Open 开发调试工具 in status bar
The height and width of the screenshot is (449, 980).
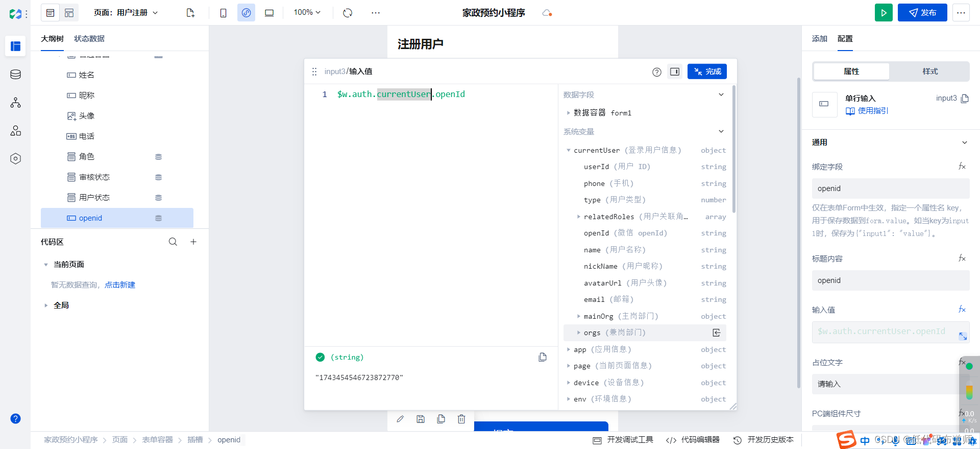pyautogui.click(x=623, y=440)
